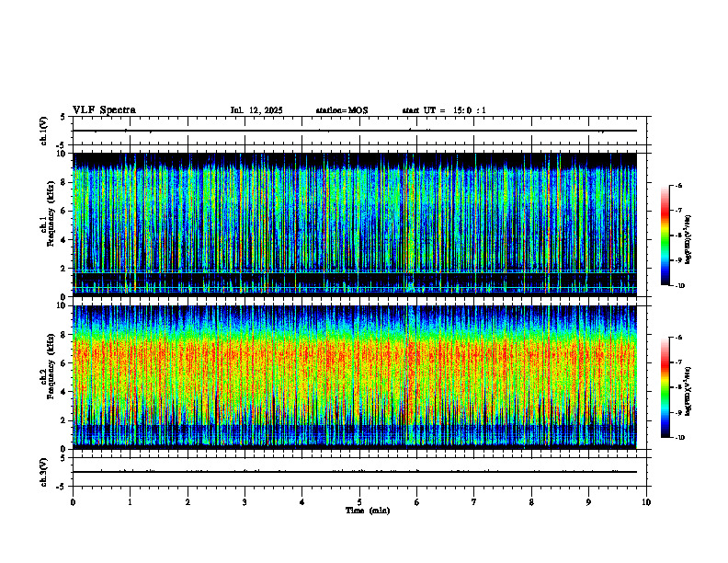Click the ch.1 "Frequency (kHz)" axis label
Screen dimensions: 728x563
(51, 214)
